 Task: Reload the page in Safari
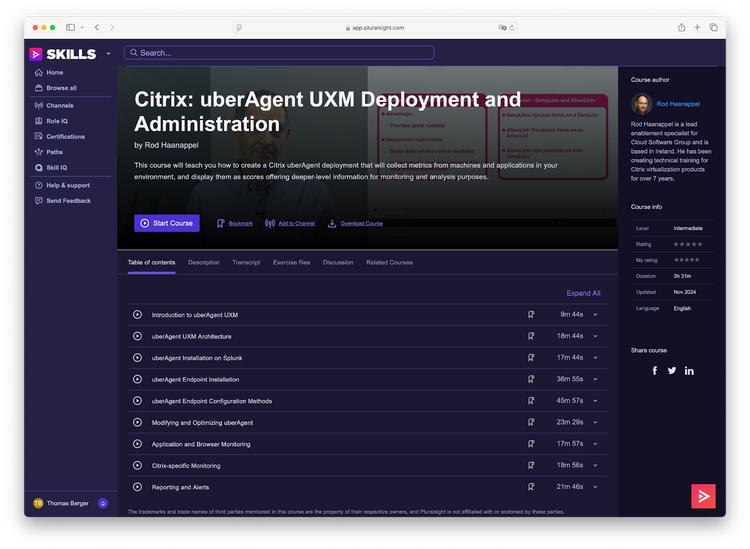coord(512,28)
